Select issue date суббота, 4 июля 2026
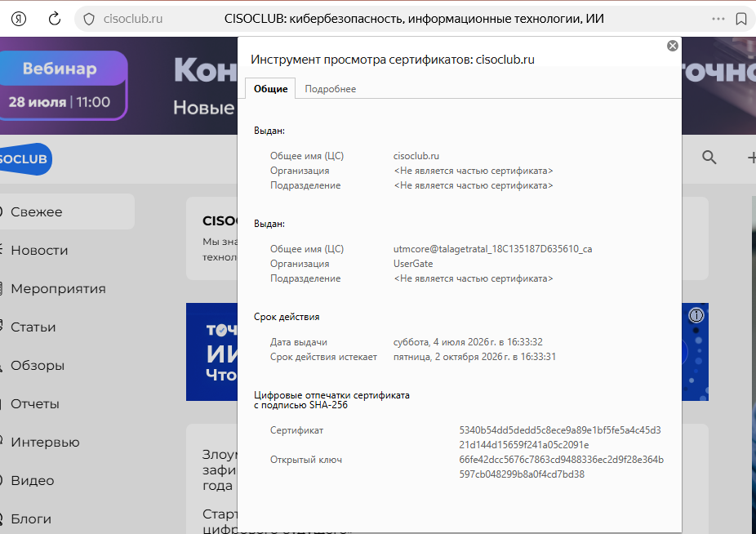This screenshot has width=756, height=534. pyautogui.click(x=468, y=342)
